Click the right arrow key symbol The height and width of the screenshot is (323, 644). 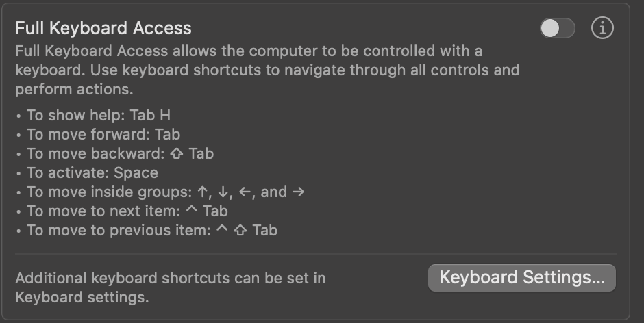click(x=298, y=192)
